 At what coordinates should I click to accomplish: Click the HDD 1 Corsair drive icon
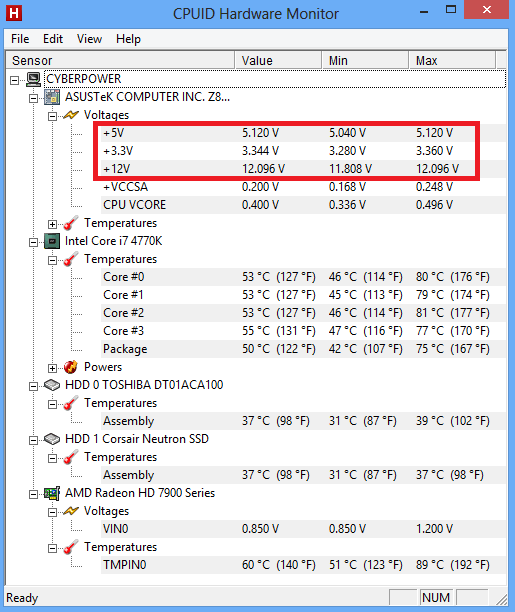pos(52,439)
